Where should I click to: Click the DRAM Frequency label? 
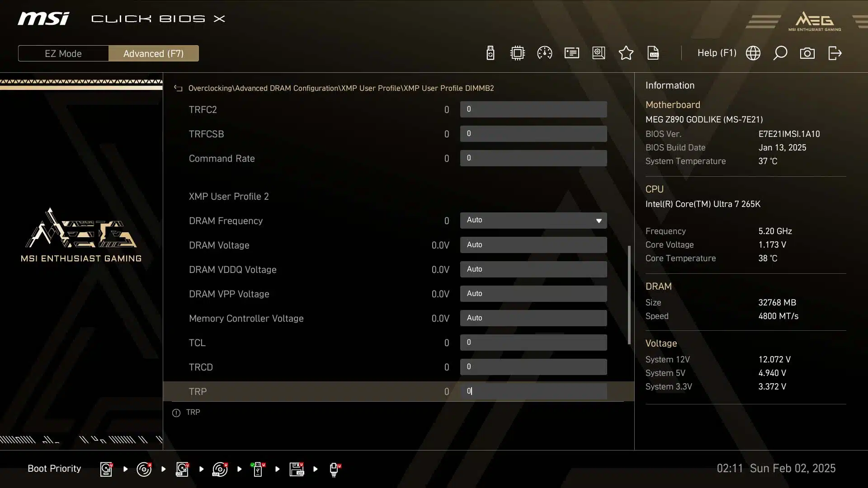(226, 221)
